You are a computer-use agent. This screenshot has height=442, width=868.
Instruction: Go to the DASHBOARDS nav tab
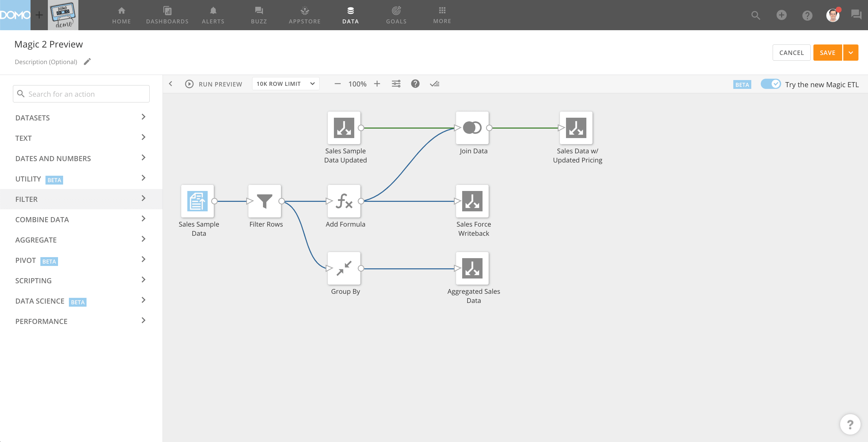pyautogui.click(x=167, y=15)
